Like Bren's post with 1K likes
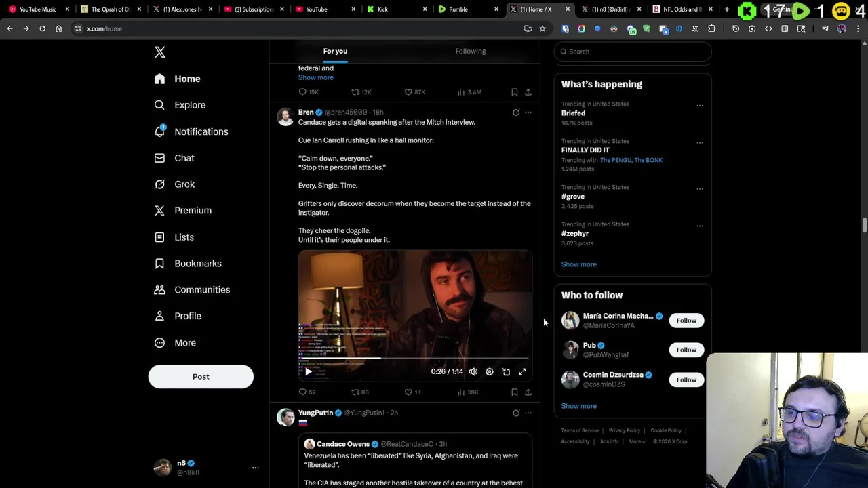Viewport: 868px width, 488px height. click(413, 392)
